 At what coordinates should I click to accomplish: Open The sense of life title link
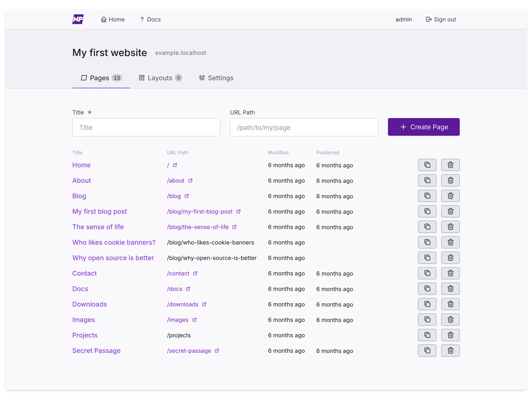(98, 227)
